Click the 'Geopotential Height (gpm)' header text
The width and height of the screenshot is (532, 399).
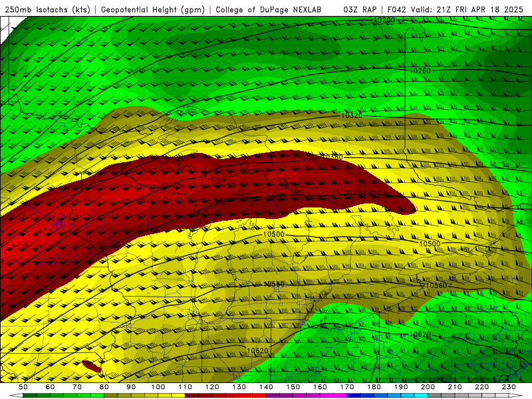point(153,9)
